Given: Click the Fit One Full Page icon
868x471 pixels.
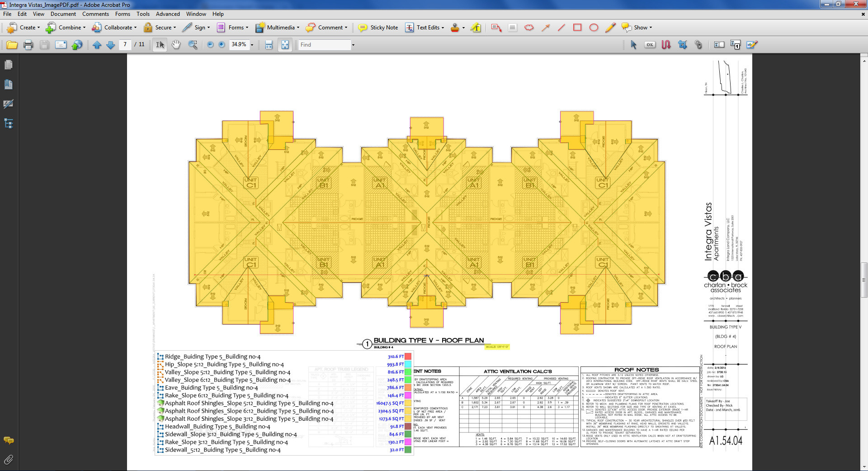Looking at the screenshot, I should 285,45.
